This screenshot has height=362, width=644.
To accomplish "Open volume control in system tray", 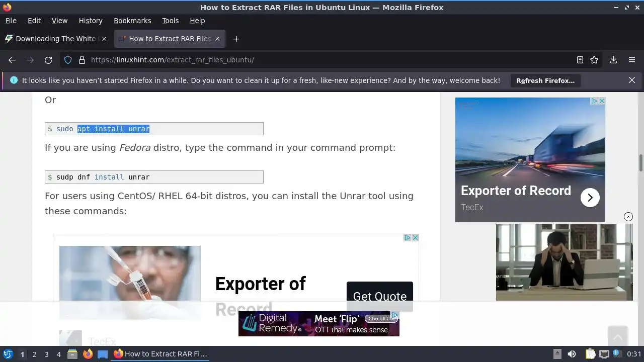I will [572, 354].
